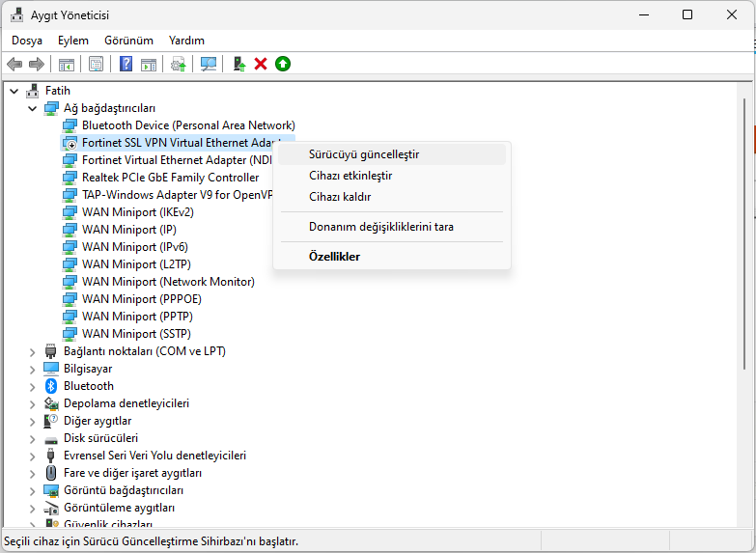756x553 pixels.
Task: Click the scan hardware monitor-magnifier icon
Action: 208,64
